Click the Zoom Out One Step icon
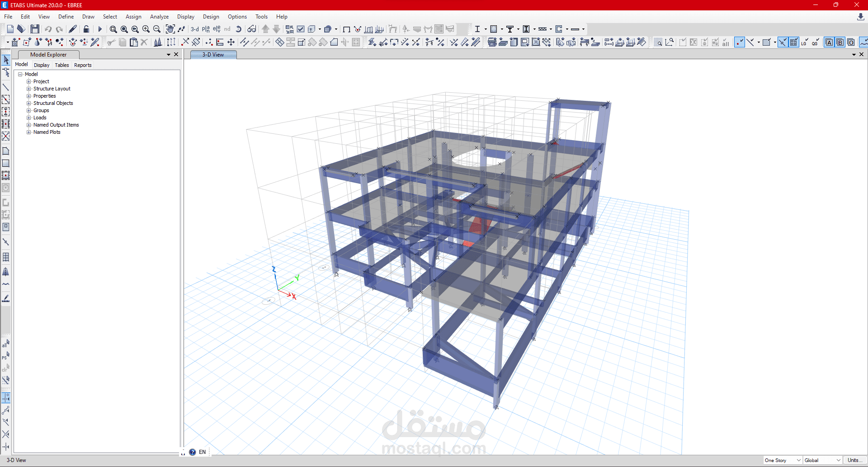The width and height of the screenshot is (868, 467). tap(157, 29)
